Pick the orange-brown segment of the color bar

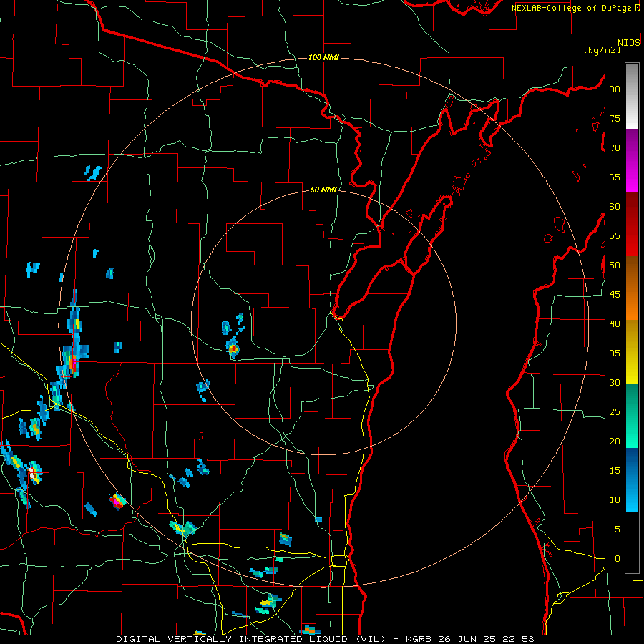click(x=632, y=288)
